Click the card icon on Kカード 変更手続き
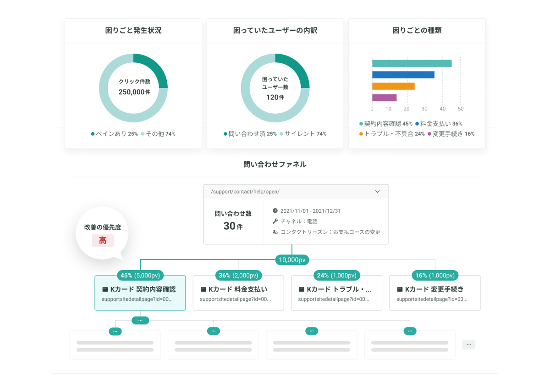This screenshot has height=392, width=550. click(400, 290)
